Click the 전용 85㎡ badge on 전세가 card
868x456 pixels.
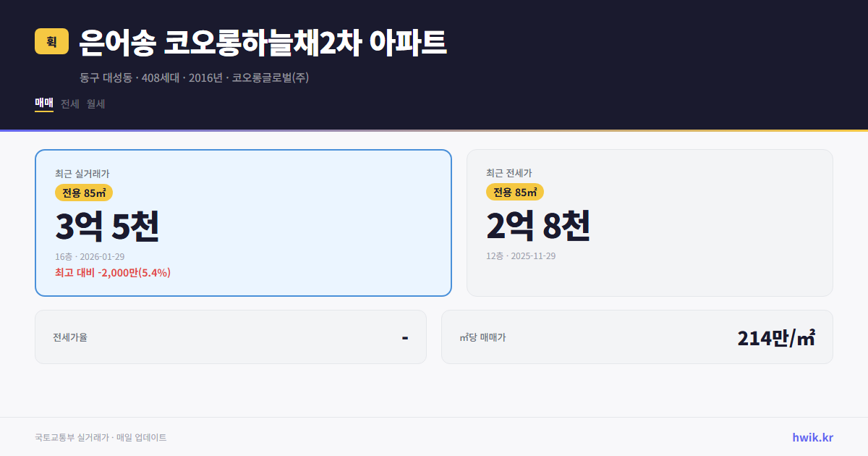514,193
